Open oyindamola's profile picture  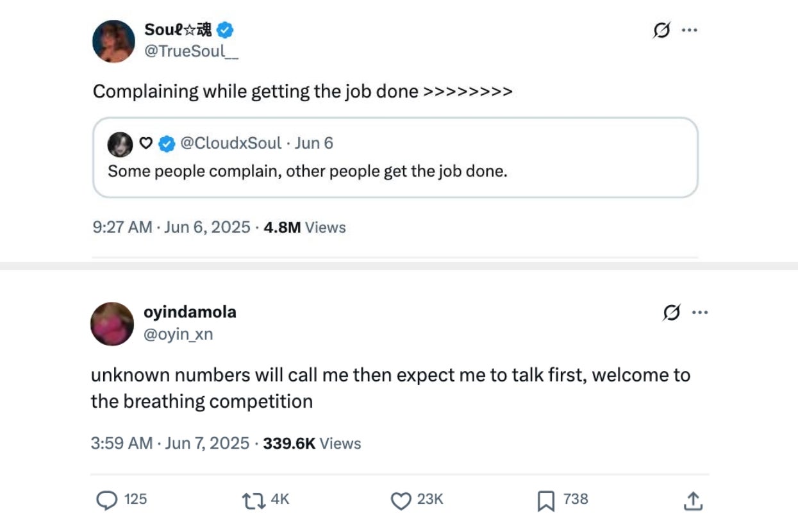pos(112,324)
